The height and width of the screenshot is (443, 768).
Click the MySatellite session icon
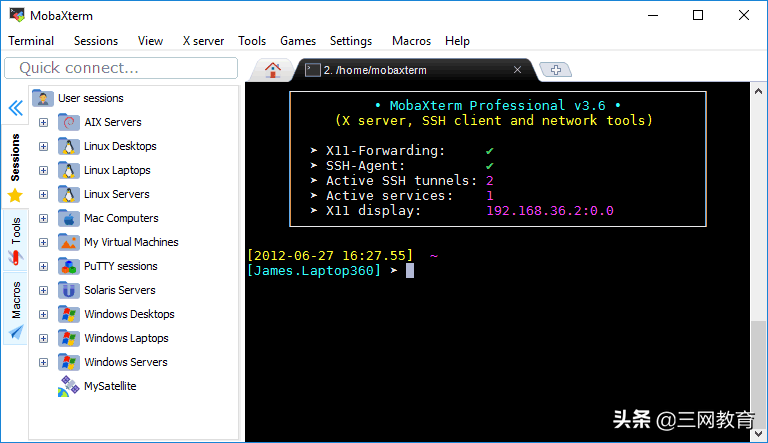coord(68,386)
